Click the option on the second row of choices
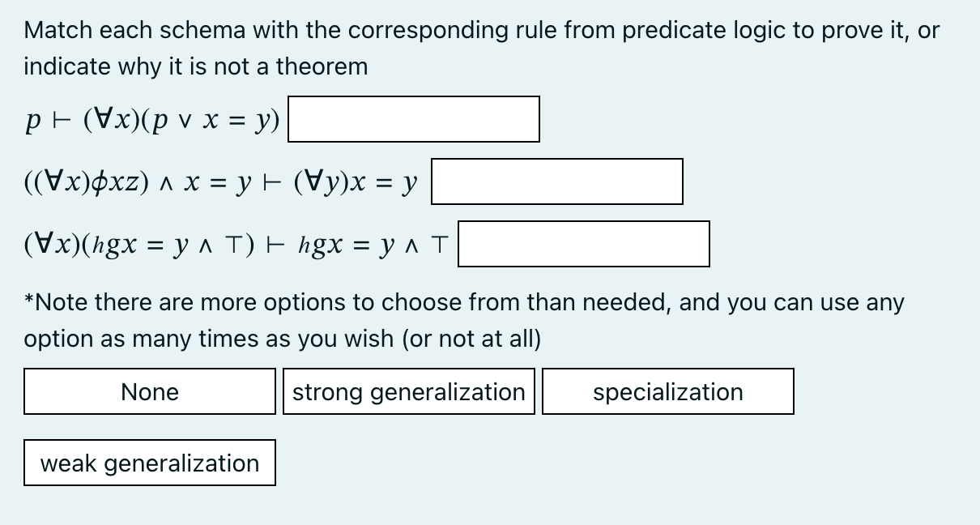The width and height of the screenshot is (980, 525). [x=149, y=463]
